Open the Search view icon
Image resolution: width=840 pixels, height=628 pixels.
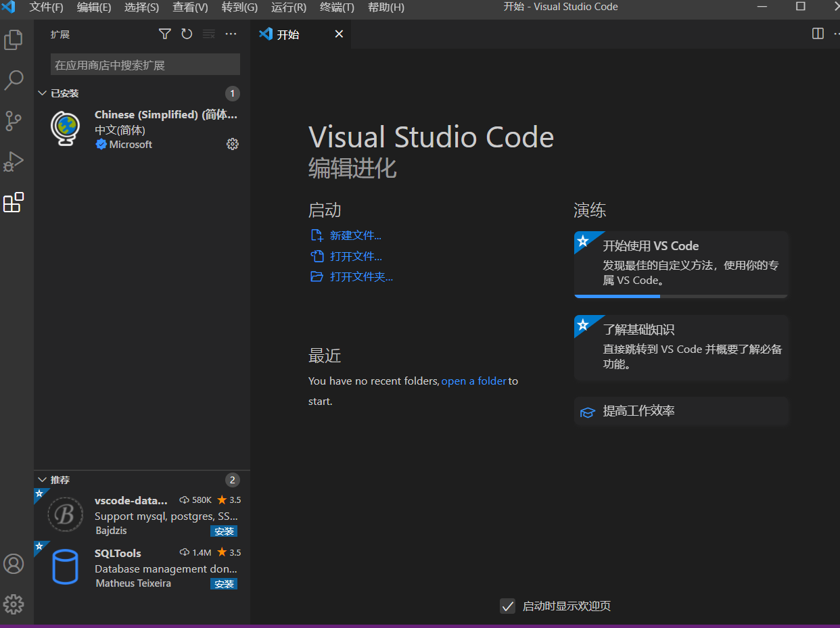pyautogui.click(x=14, y=80)
